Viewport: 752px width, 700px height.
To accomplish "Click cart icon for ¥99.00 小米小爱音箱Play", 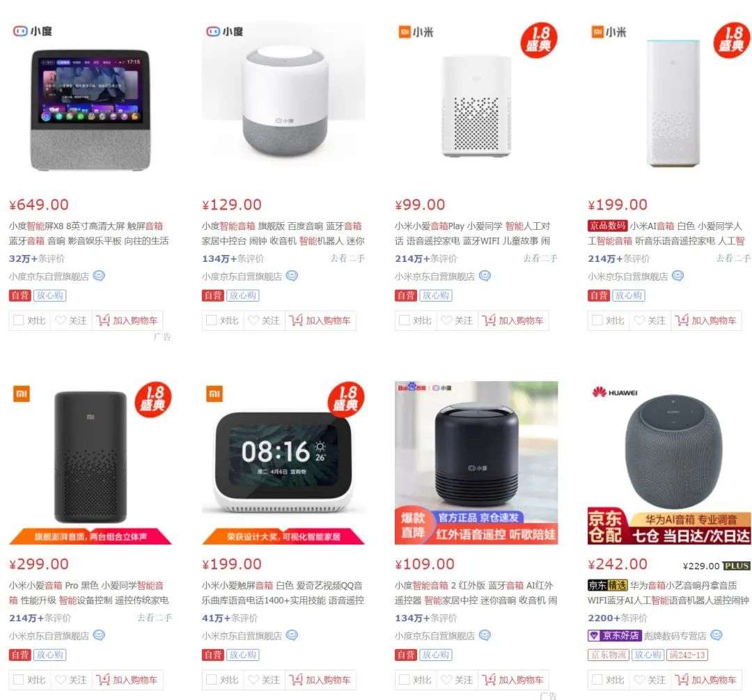I will [489, 320].
